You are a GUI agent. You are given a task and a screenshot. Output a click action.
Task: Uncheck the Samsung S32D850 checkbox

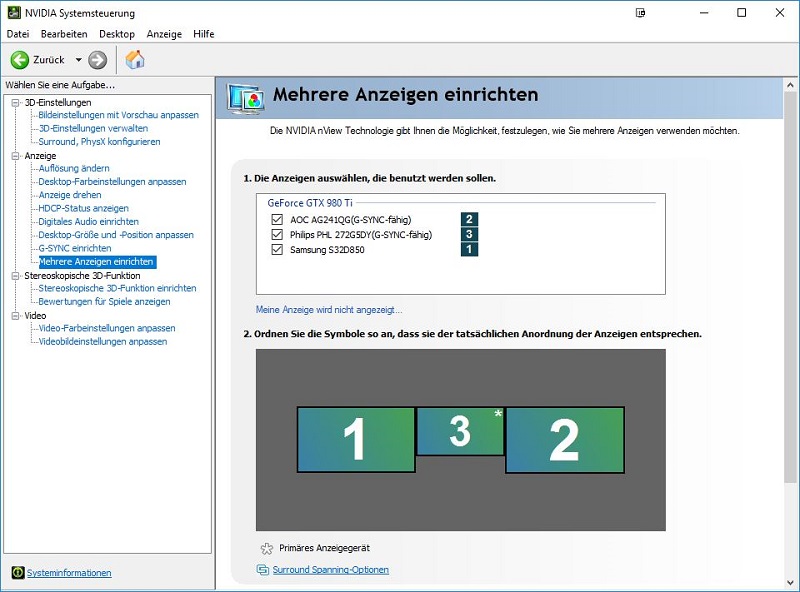point(277,250)
